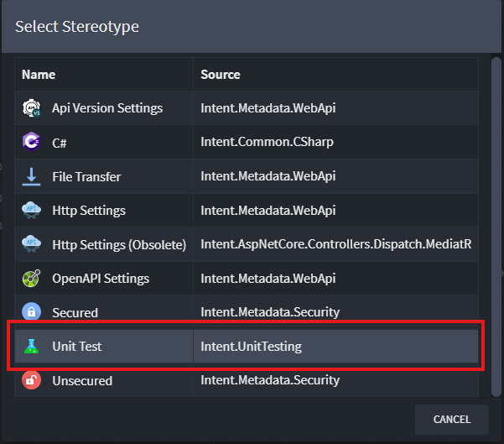This screenshot has height=444, width=504.
Task: Pick the Http Settings stereotype name
Action: click(89, 211)
